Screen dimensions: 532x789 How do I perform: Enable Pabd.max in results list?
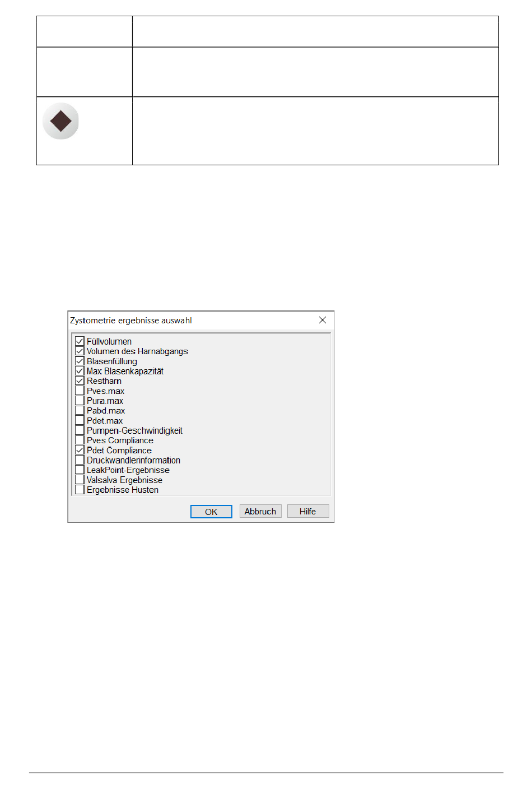coord(80,411)
